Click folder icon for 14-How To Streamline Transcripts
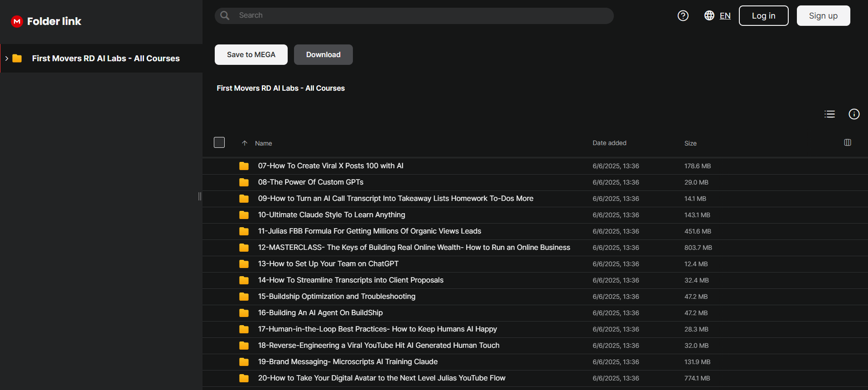Viewport: 868px width, 390px height. (244, 280)
